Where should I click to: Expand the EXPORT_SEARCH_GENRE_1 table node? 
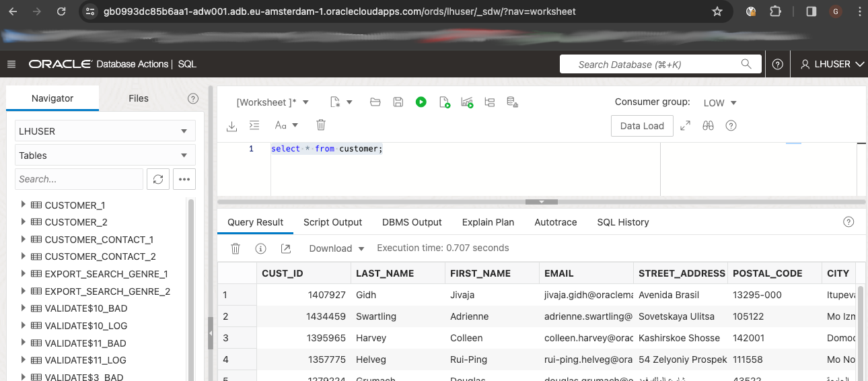24,274
